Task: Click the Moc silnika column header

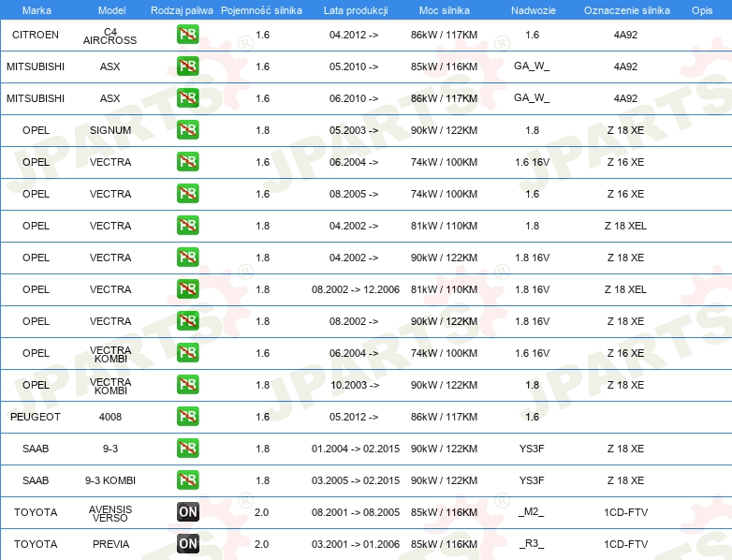Action: [445, 9]
